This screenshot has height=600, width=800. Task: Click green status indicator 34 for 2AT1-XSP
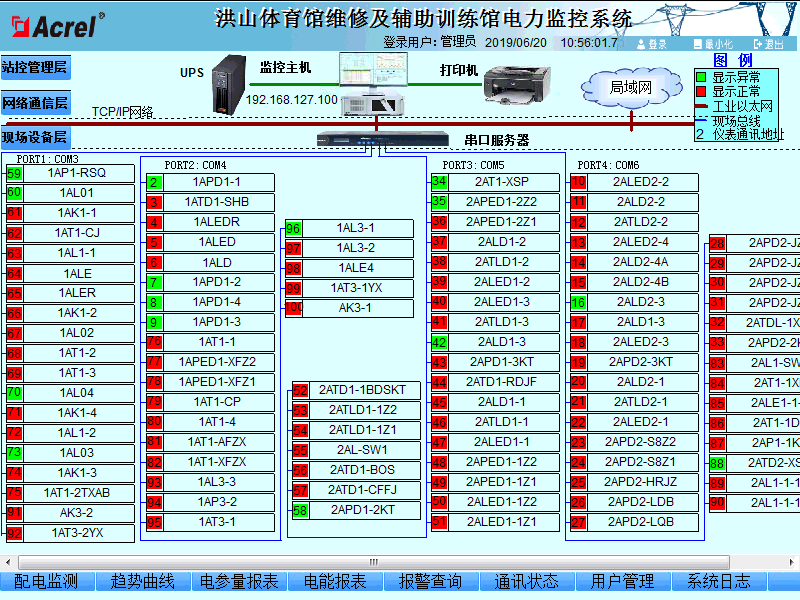point(439,182)
